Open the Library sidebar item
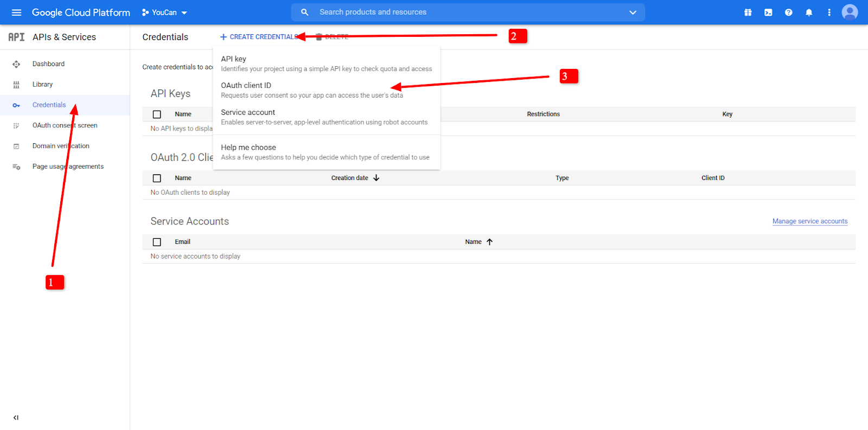 (65, 85)
